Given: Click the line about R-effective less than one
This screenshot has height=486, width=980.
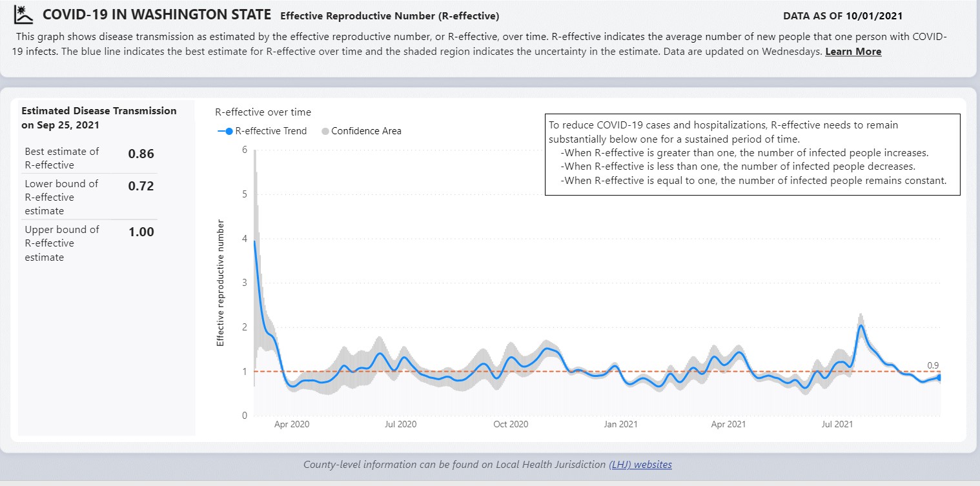Looking at the screenshot, I should (x=739, y=167).
